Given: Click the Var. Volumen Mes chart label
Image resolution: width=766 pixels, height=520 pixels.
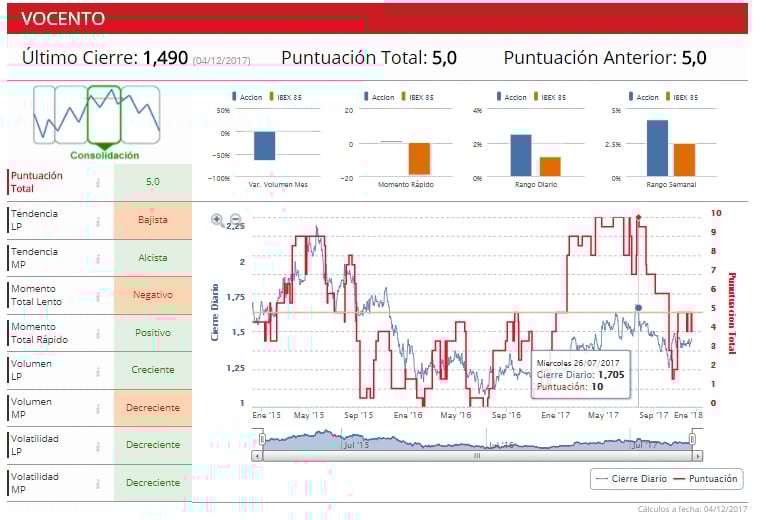Looking at the screenshot, I should point(278,185).
